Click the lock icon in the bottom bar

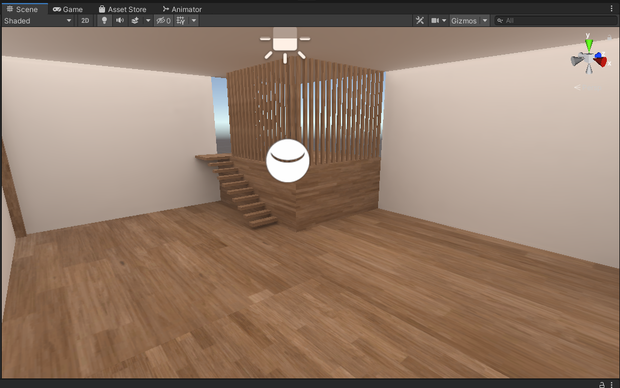602,384
